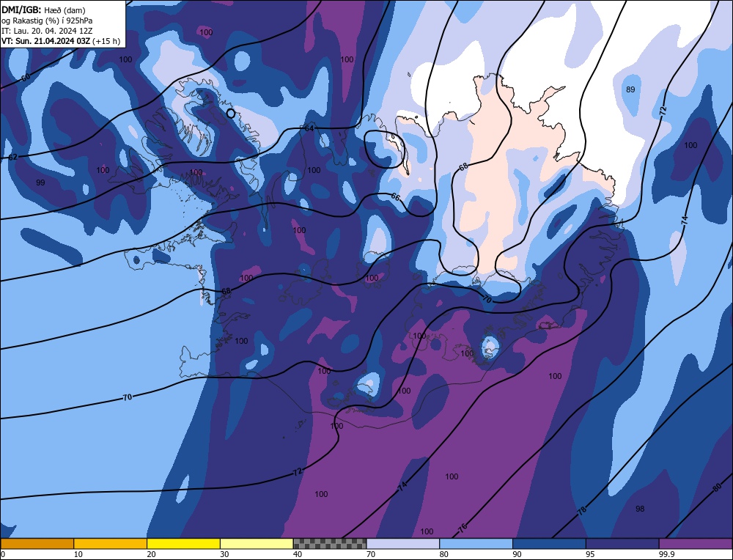The height and width of the screenshot is (560, 733).
Task: Click the lavender 70–80 legend swatch
Action: coord(403,543)
